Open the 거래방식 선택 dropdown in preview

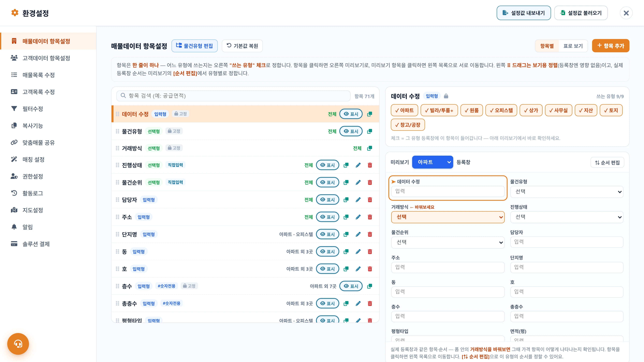(x=448, y=217)
